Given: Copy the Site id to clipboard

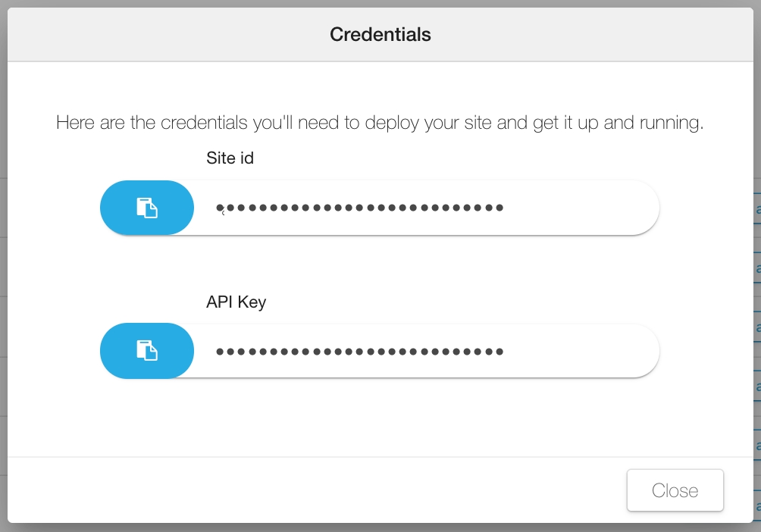Looking at the screenshot, I should pos(147,208).
